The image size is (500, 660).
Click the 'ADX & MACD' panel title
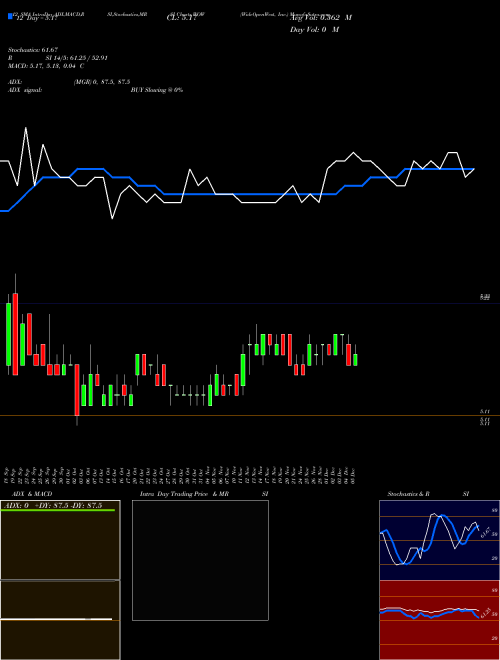click(32, 494)
